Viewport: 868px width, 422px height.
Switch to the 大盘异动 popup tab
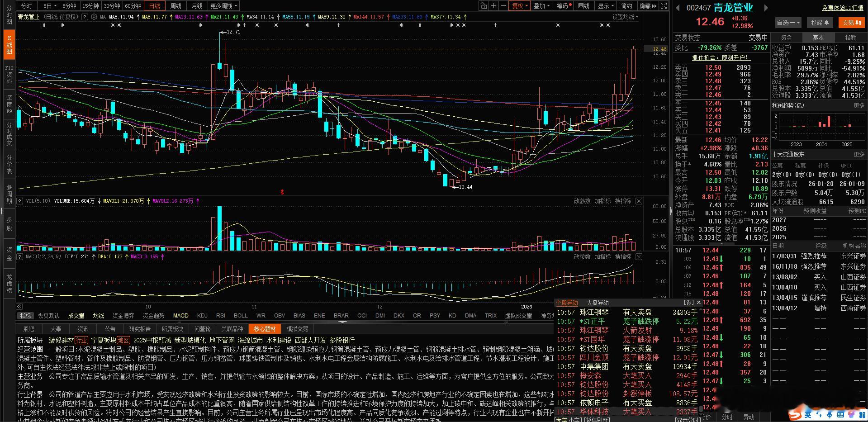click(598, 303)
